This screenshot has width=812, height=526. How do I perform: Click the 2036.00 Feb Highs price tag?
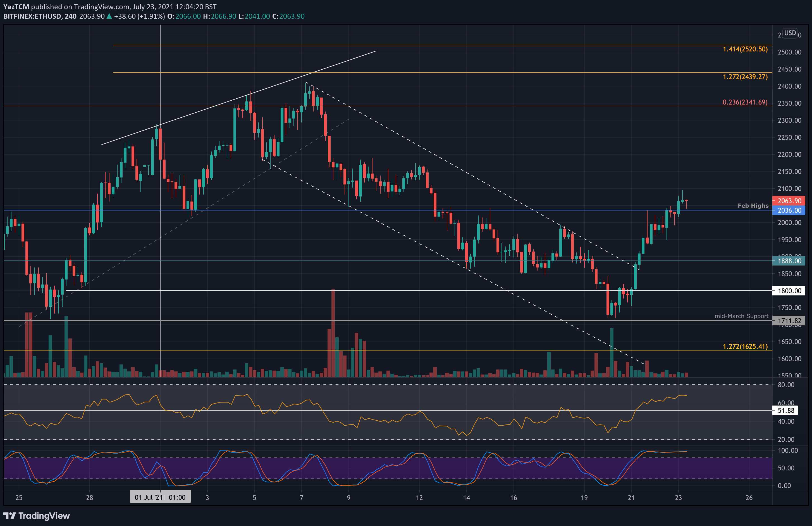tap(789, 210)
